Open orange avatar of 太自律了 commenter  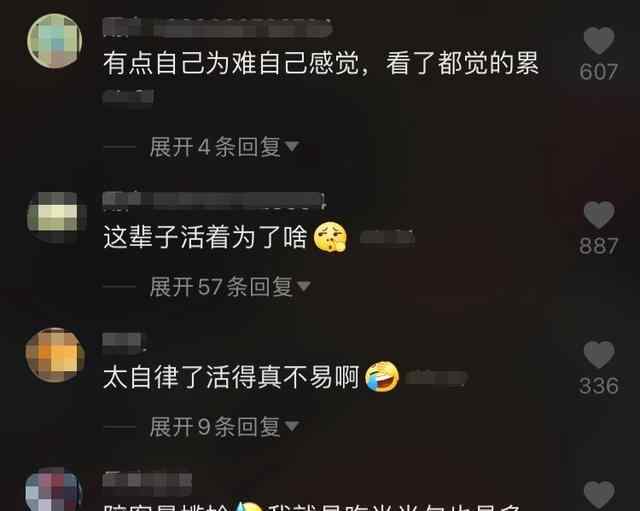tap(55, 355)
